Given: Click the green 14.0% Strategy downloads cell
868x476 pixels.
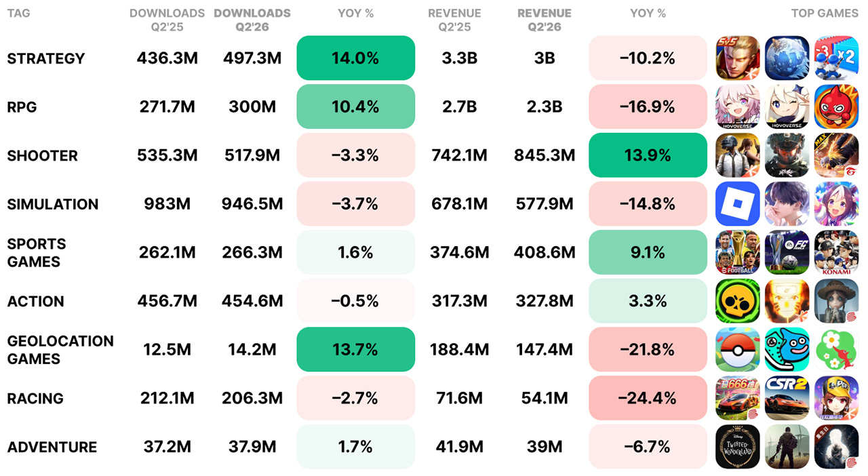Looking at the screenshot, I should [x=356, y=58].
